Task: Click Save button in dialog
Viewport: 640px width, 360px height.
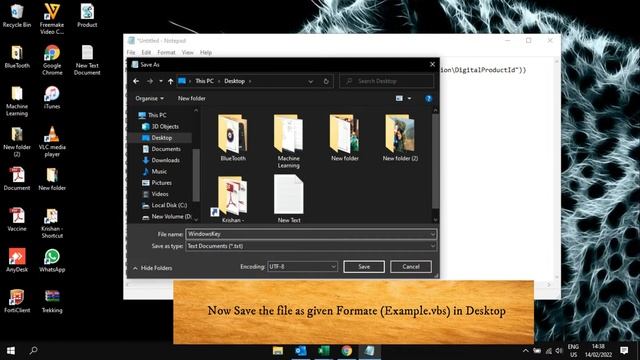Action: tap(364, 267)
